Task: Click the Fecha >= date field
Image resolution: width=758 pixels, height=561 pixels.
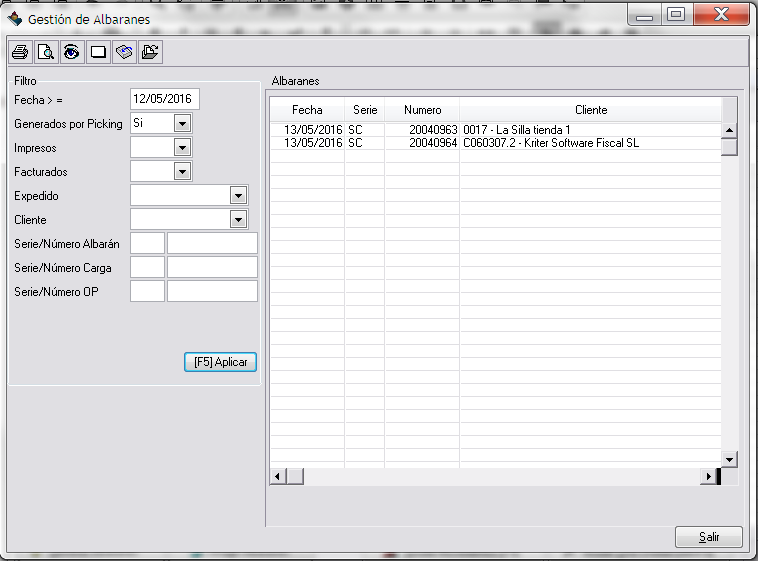Action: click(165, 99)
